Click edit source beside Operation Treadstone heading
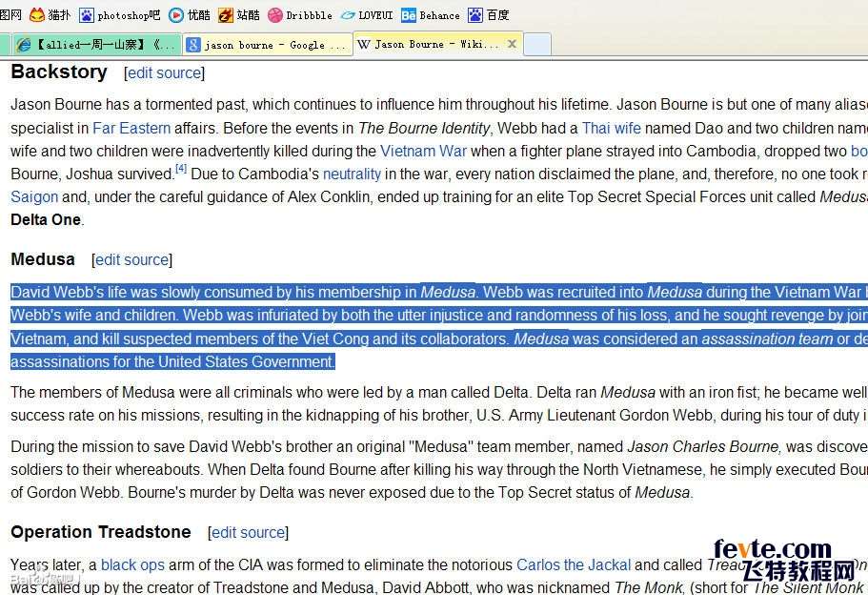The width and height of the screenshot is (868, 595). [248, 532]
